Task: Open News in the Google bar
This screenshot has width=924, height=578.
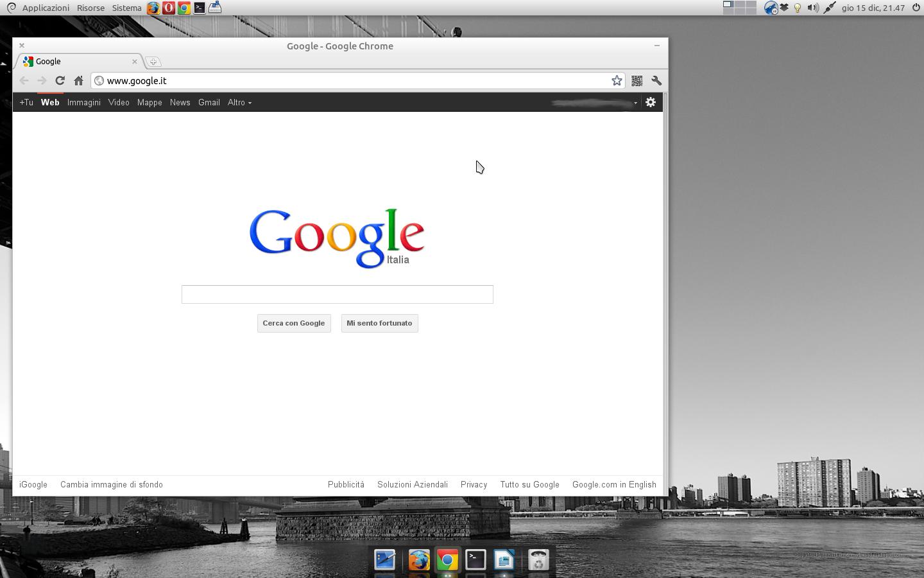Action: coord(180,103)
